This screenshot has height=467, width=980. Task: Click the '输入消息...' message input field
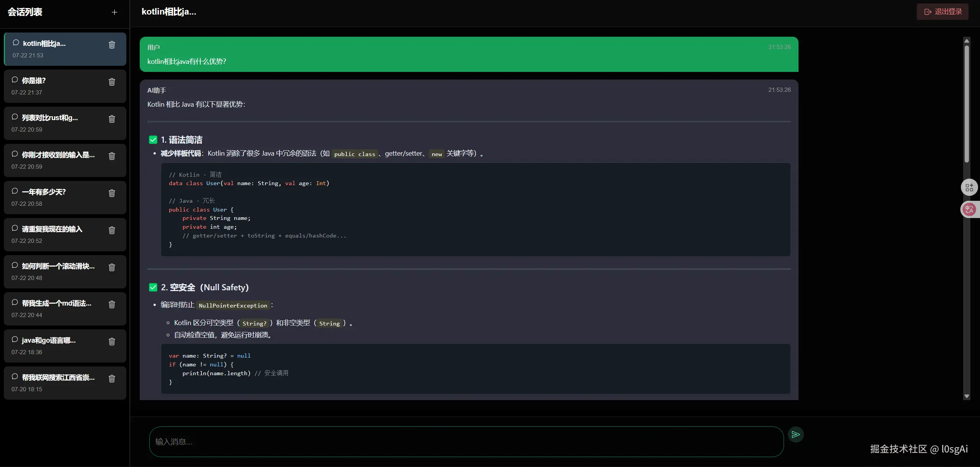(466, 442)
